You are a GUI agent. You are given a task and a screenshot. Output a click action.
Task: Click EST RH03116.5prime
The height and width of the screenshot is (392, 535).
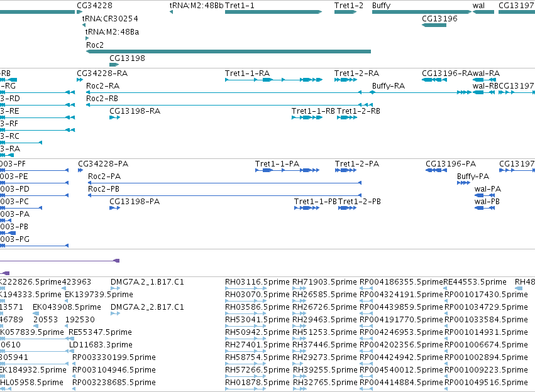(257, 282)
